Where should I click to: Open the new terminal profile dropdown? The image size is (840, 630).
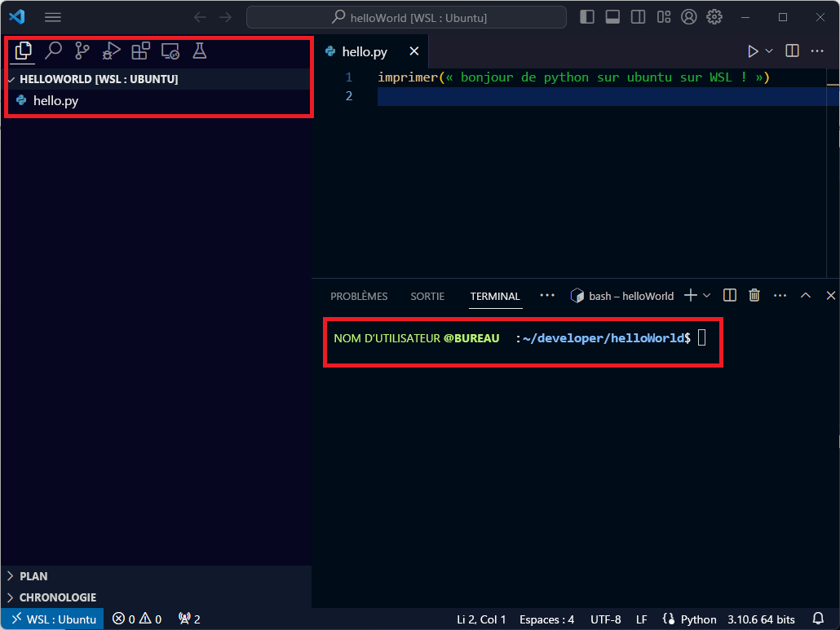tap(706, 296)
